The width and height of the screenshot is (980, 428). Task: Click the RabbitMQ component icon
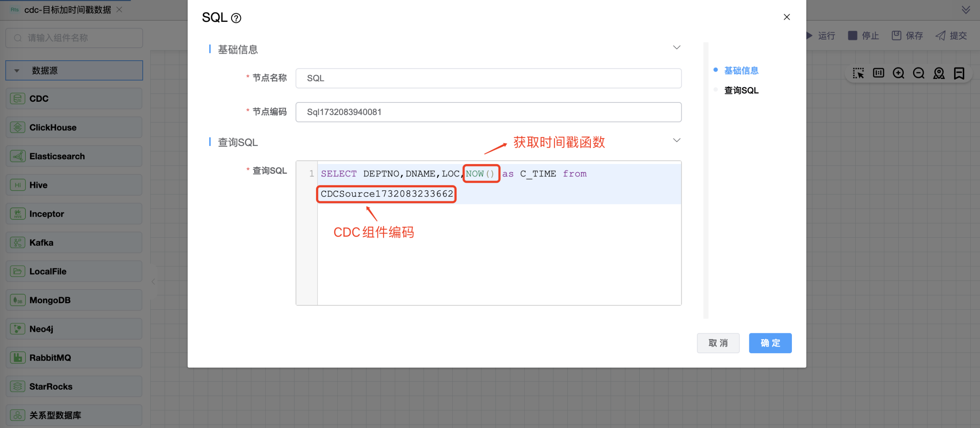click(18, 358)
